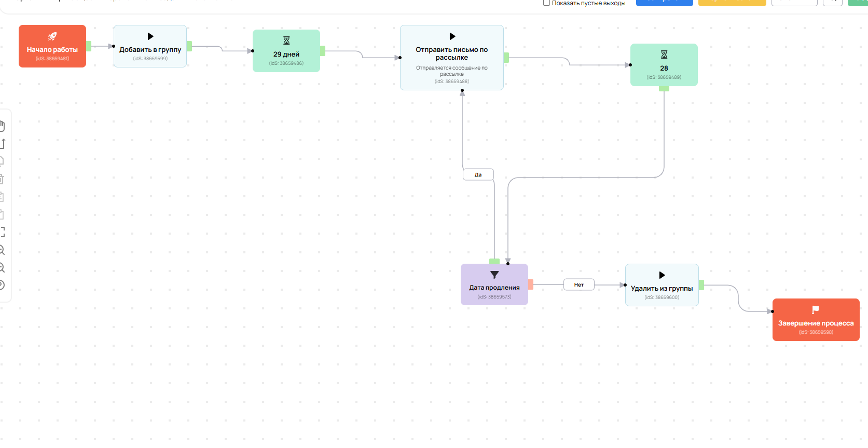Click funnel icon on Дата продления node
This screenshot has height=448, width=868.
pyautogui.click(x=494, y=275)
